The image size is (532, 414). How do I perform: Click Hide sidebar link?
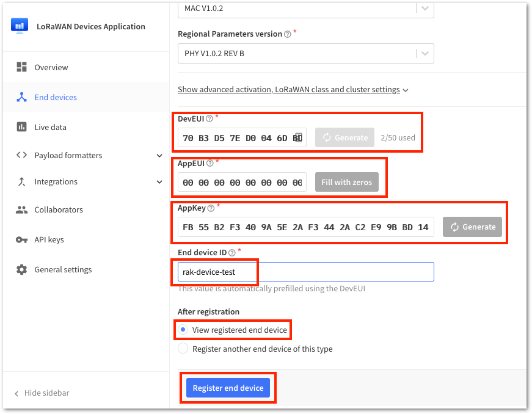[42, 393]
